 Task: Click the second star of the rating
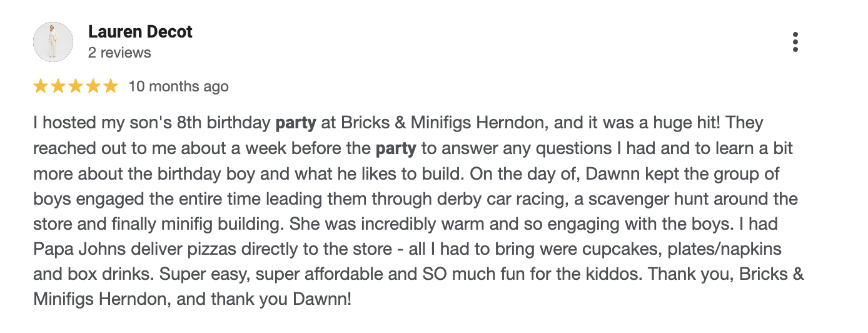(58, 86)
